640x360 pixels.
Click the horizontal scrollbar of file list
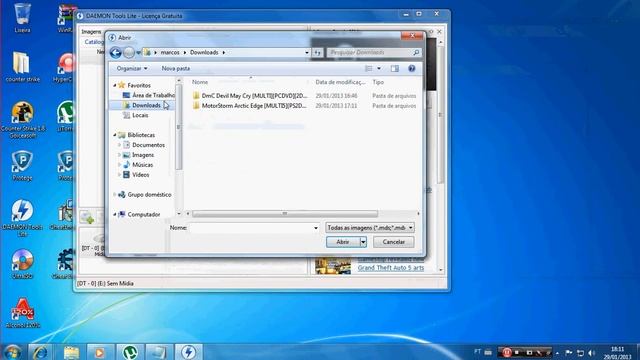click(x=285, y=213)
